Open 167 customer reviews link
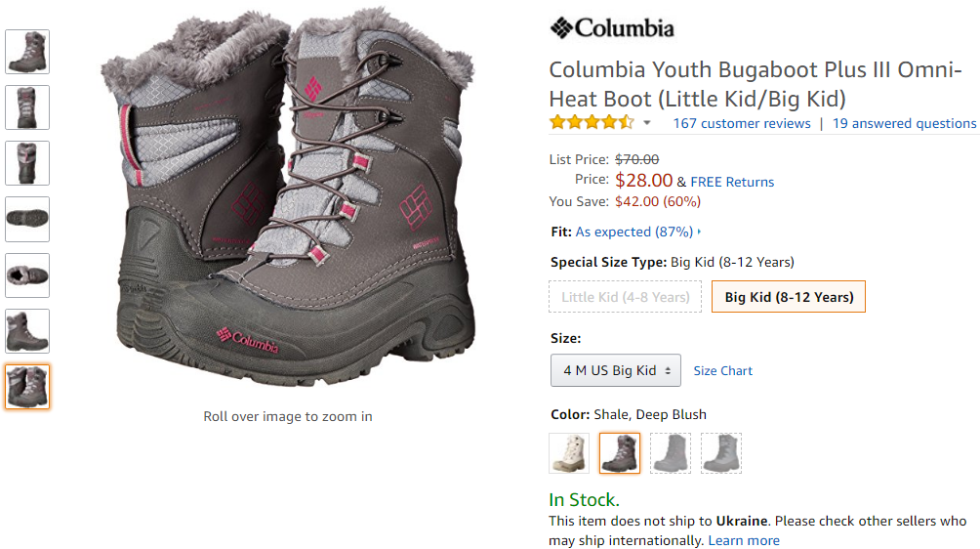This screenshot has height=549, width=980. click(x=741, y=123)
